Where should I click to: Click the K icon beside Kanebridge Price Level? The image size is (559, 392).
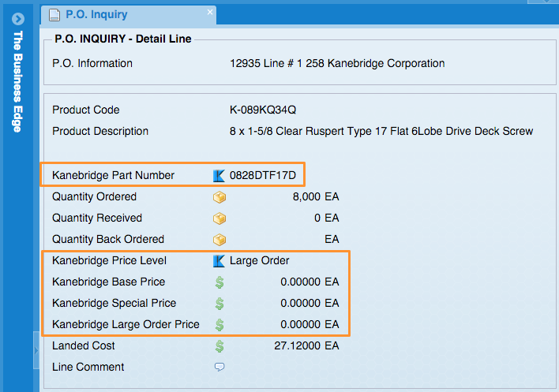point(219,261)
